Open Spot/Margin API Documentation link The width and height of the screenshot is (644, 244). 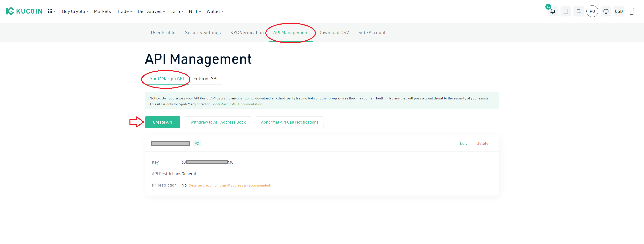click(237, 104)
